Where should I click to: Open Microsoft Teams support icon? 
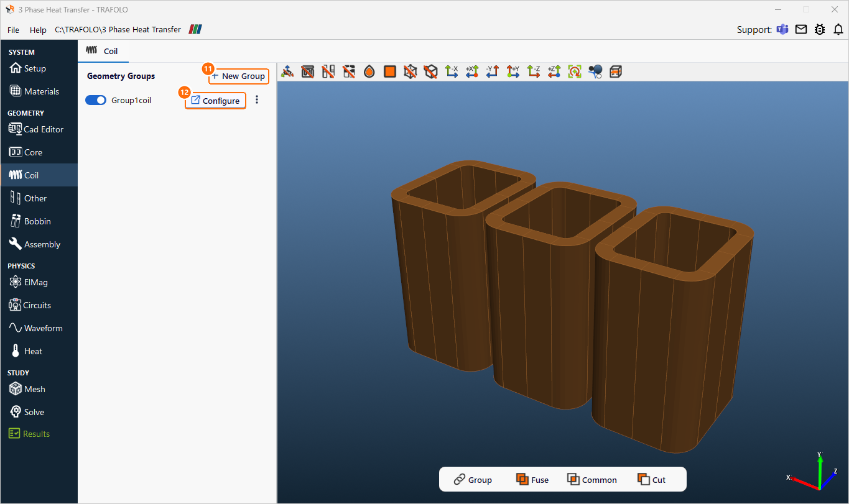pyautogui.click(x=782, y=29)
